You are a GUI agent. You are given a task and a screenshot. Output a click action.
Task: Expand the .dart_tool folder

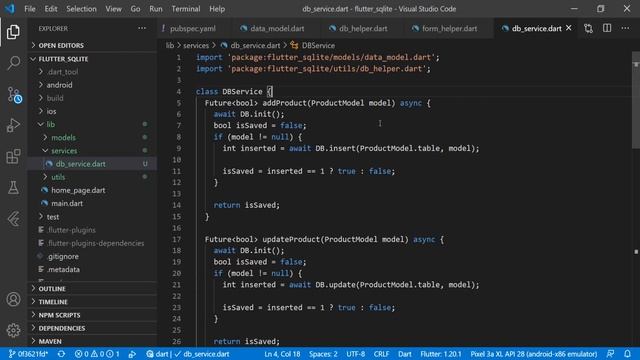[x=62, y=72]
